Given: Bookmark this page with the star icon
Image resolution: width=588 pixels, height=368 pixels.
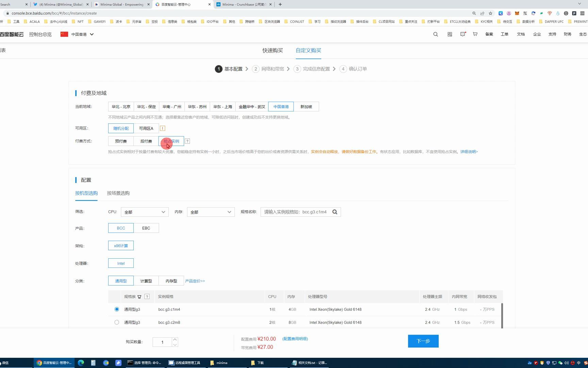Looking at the screenshot, I should (490, 13).
